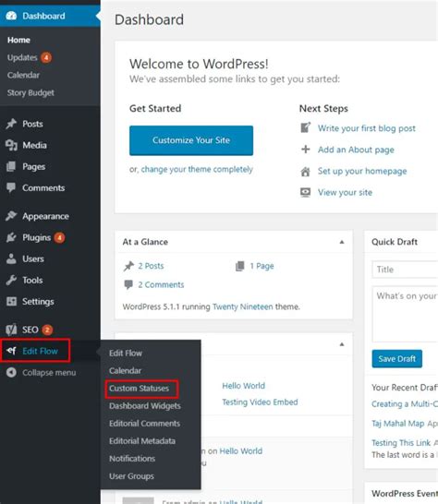Viewport: 438px width, 504px height.
Task: Click Save Draft button
Action: (x=396, y=359)
